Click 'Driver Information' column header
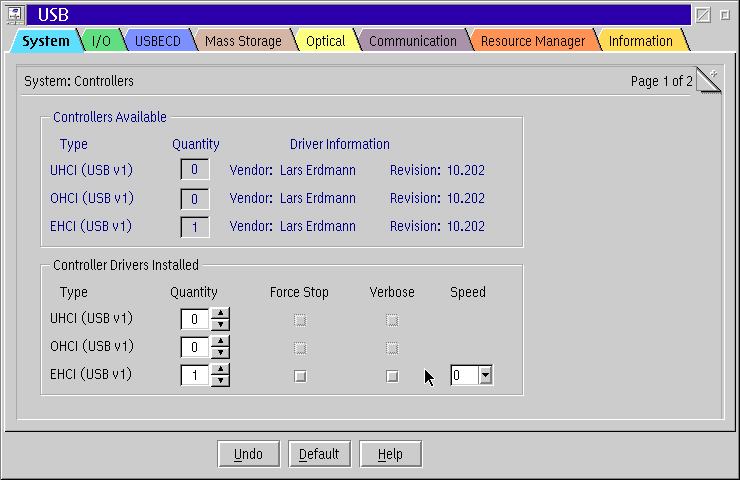Viewport: 740px width, 480px height. click(340, 144)
